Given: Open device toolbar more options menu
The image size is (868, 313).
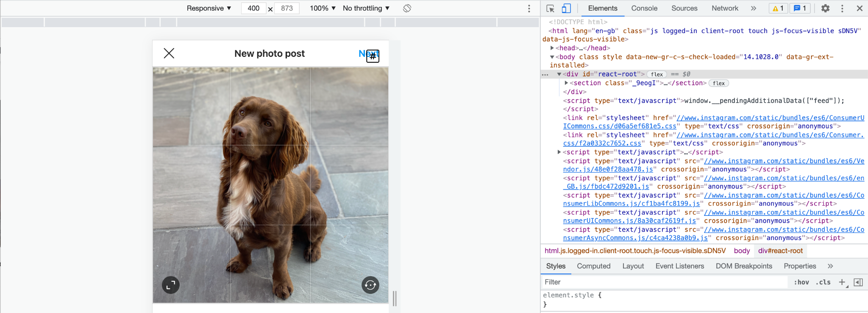Looking at the screenshot, I should (529, 8).
